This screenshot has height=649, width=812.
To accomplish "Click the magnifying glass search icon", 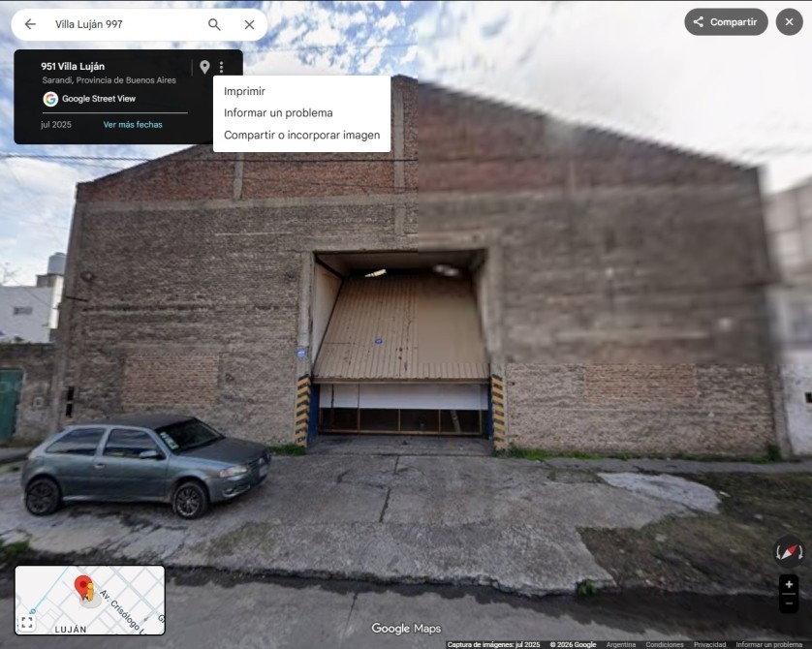I will [214, 24].
